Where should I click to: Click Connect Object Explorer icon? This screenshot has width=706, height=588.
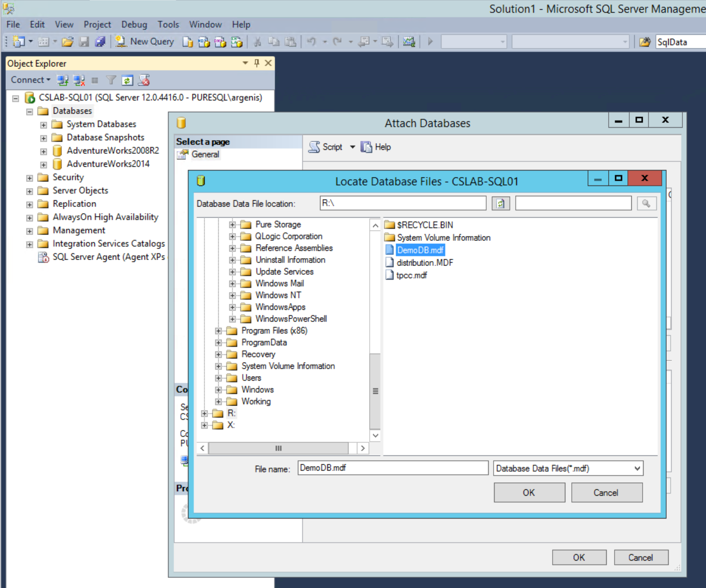(62, 80)
